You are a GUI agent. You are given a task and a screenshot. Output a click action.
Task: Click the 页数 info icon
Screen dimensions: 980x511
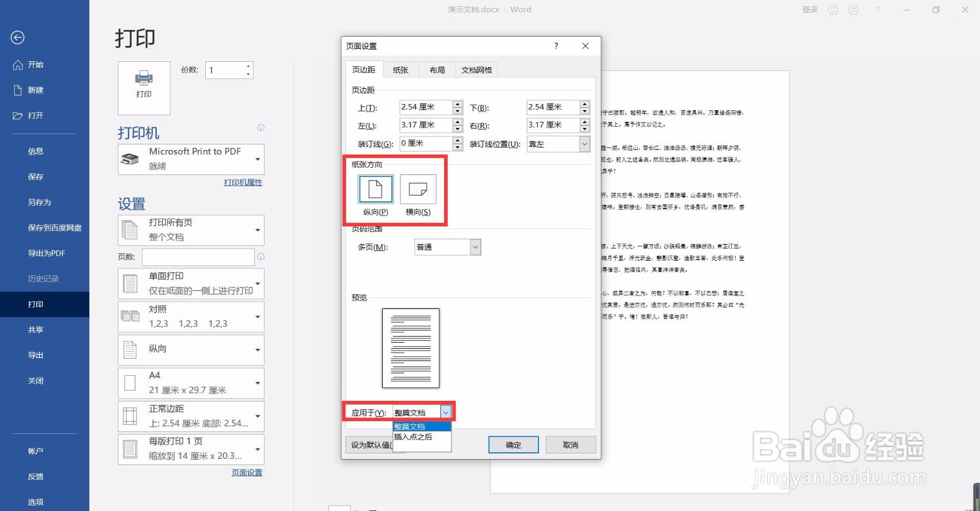pyautogui.click(x=261, y=257)
